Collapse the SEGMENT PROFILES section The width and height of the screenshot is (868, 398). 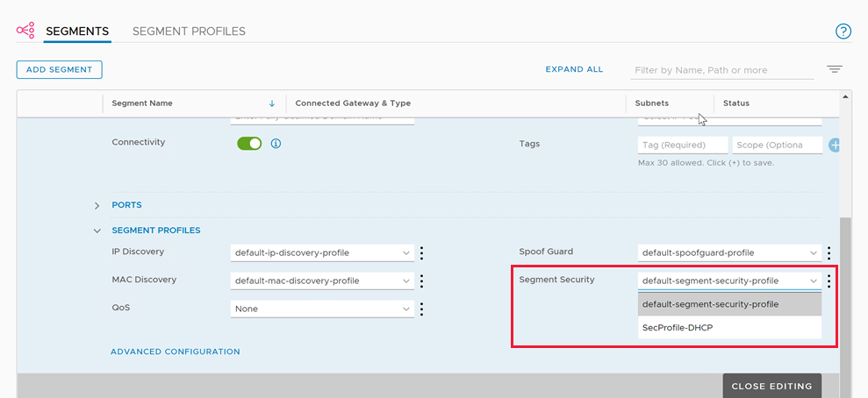[x=97, y=231]
